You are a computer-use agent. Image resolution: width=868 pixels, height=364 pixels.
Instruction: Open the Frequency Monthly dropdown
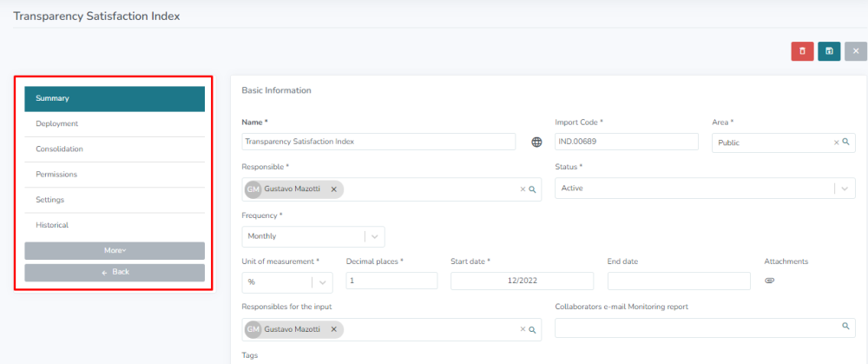coord(374,235)
